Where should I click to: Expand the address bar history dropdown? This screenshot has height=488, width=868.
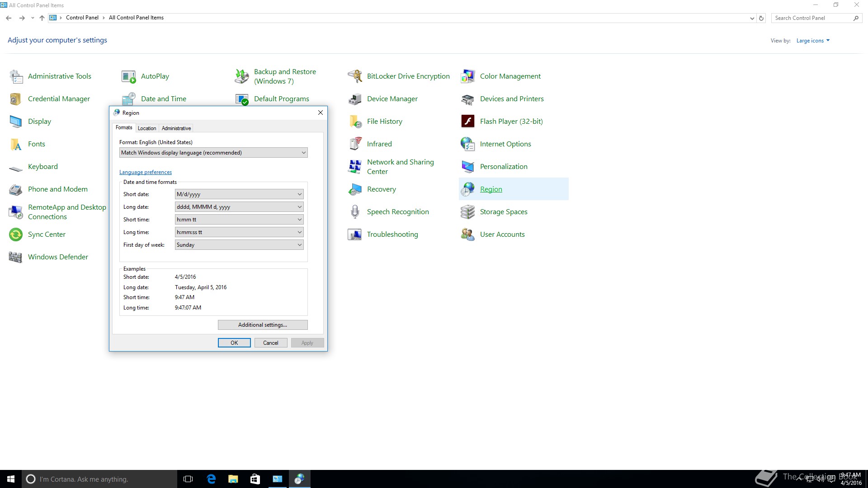[752, 18]
